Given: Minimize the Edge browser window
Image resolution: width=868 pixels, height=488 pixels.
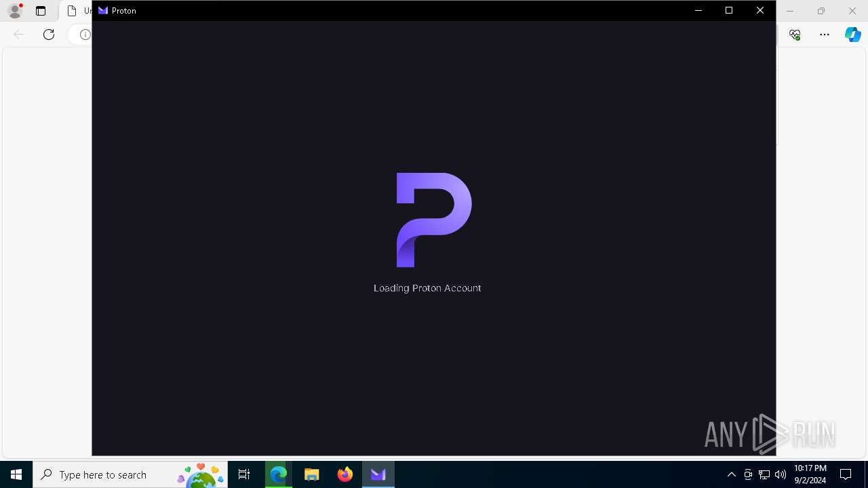Looking at the screenshot, I should pyautogui.click(x=790, y=11).
